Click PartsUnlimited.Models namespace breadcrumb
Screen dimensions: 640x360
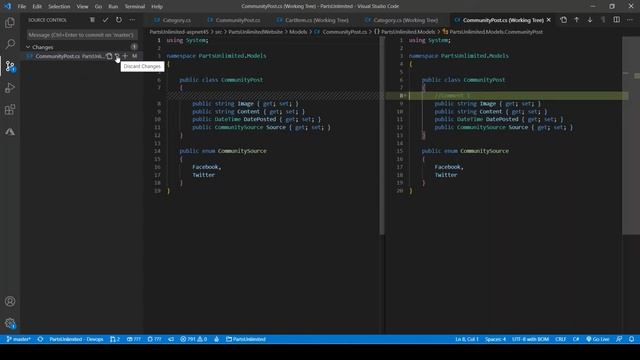[x=408, y=32]
